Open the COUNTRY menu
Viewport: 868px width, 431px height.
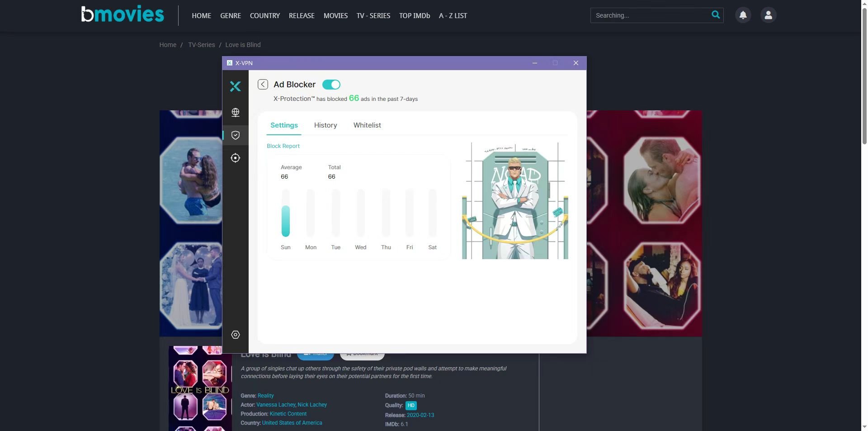[x=265, y=15]
